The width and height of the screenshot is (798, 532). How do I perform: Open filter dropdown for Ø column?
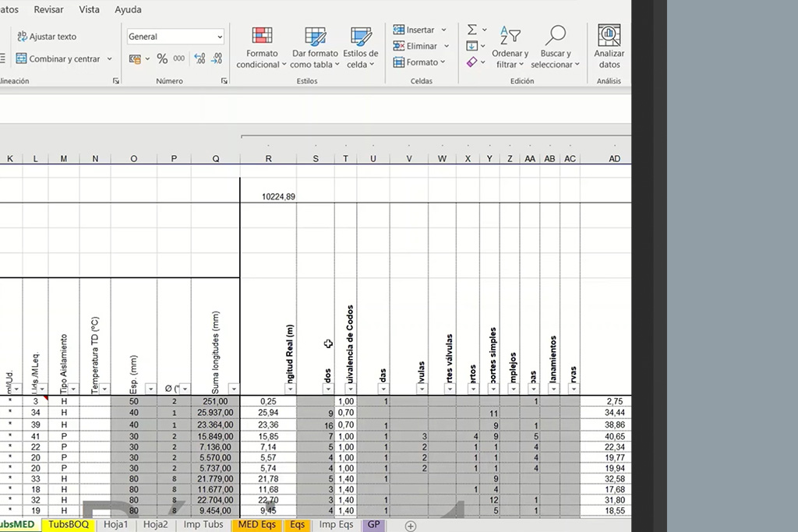tap(185, 389)
